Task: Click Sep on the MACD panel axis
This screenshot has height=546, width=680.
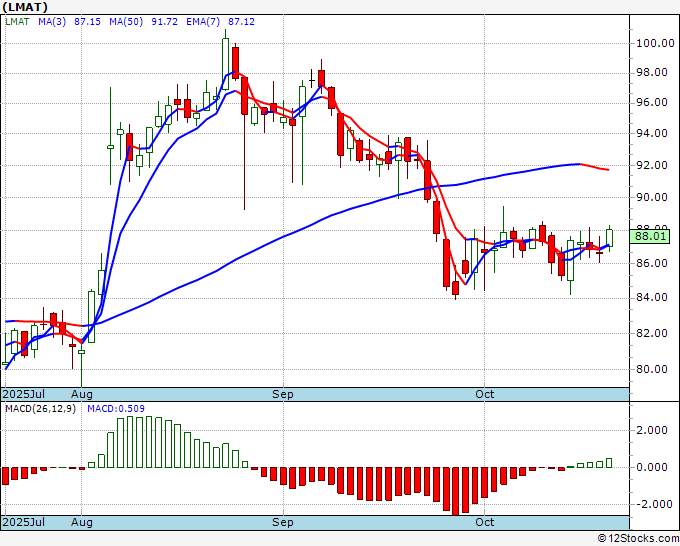Action: point(283,523)
